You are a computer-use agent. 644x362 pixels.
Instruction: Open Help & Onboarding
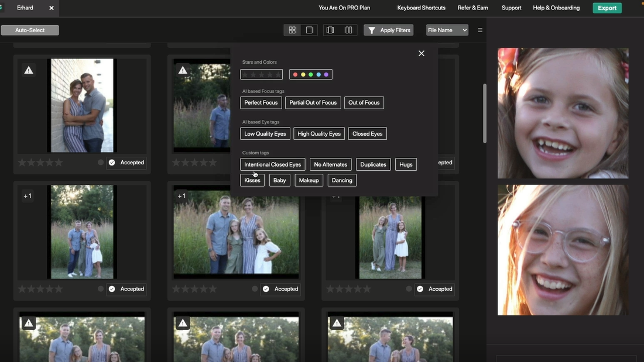pos(556,8)
